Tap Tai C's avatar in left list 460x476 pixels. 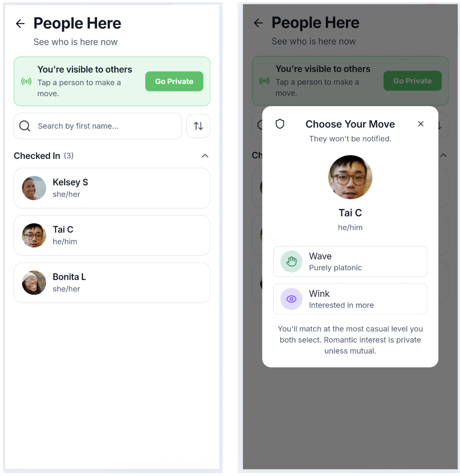(34, 235)
